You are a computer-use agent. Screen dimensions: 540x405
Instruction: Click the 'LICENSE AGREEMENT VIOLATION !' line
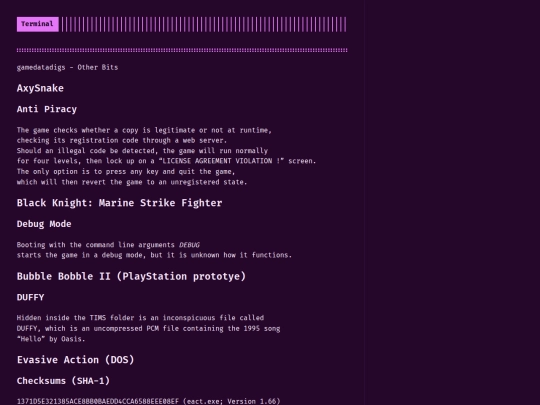[166, 161]
